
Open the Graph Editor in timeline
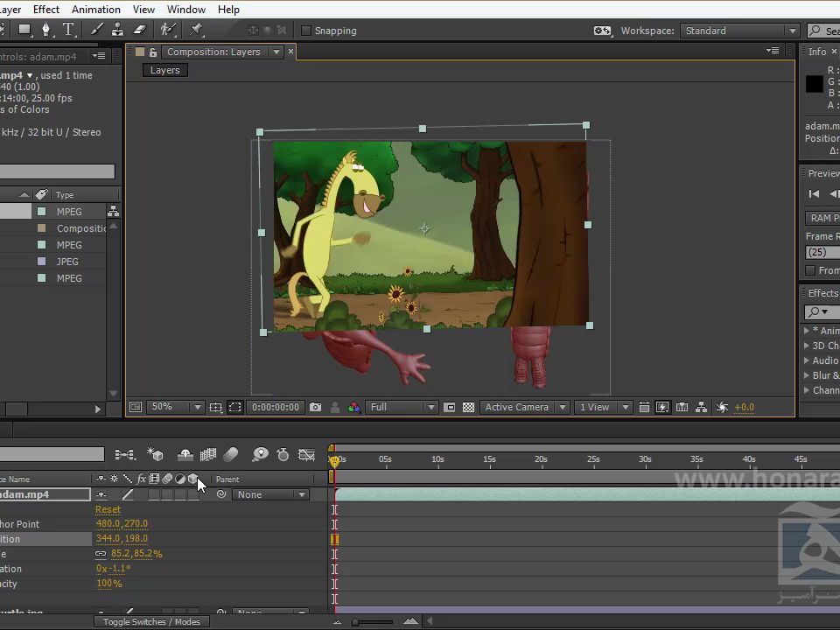[306, 455]
